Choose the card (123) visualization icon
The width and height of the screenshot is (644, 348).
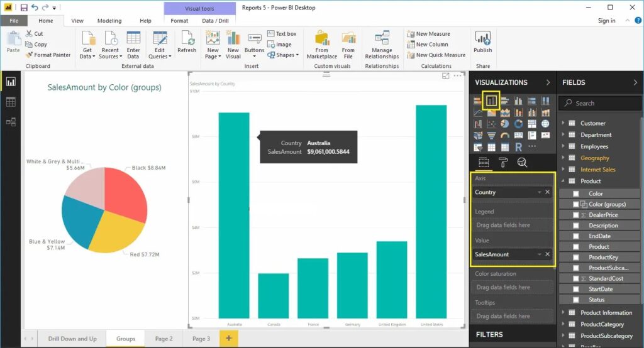518,135
